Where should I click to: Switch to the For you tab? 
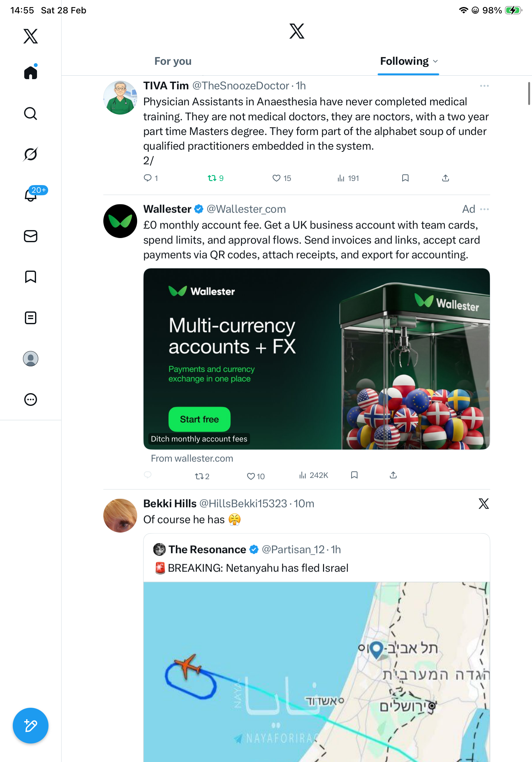(x=173, y=61)
